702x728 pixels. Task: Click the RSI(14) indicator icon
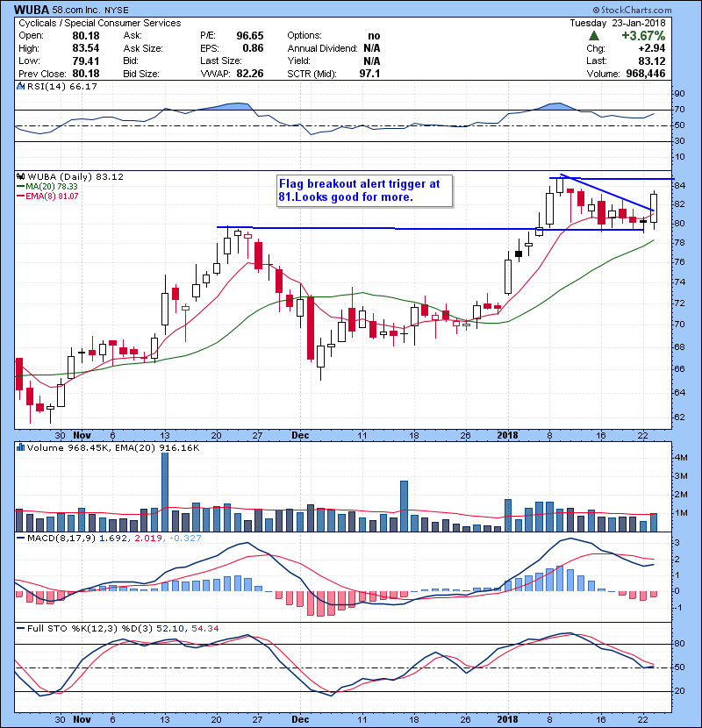[x=20, y=86]
